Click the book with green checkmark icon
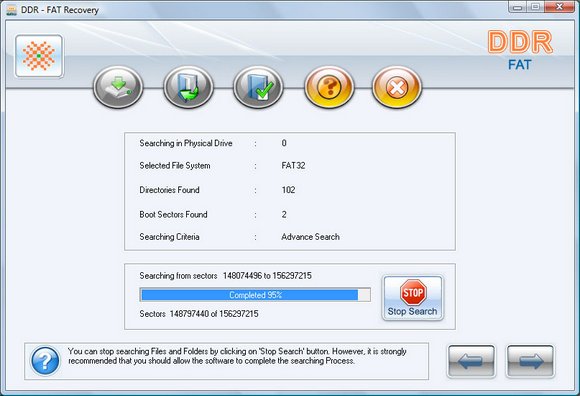Screen dimensions: 580x396 (258, 87)
